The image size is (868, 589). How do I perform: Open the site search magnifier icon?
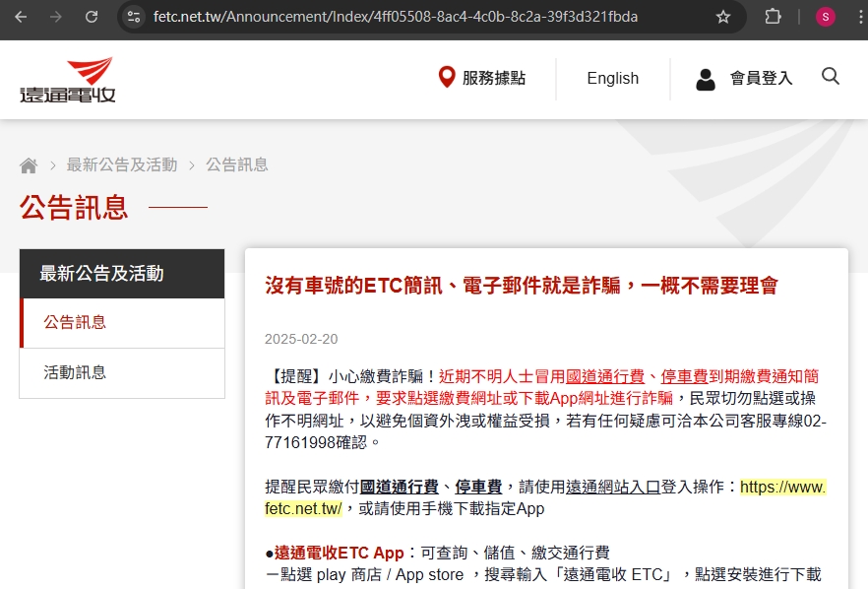click(831, 76)
